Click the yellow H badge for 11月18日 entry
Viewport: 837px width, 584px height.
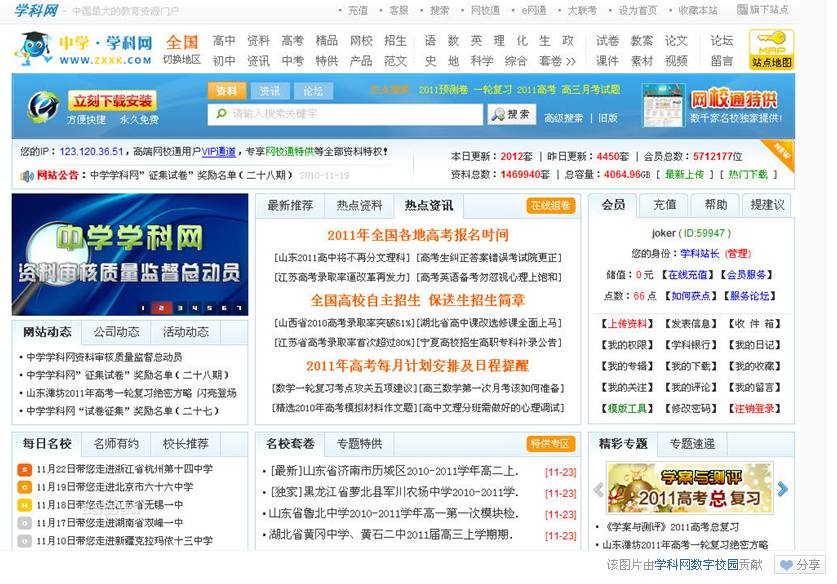pos(25,505)
